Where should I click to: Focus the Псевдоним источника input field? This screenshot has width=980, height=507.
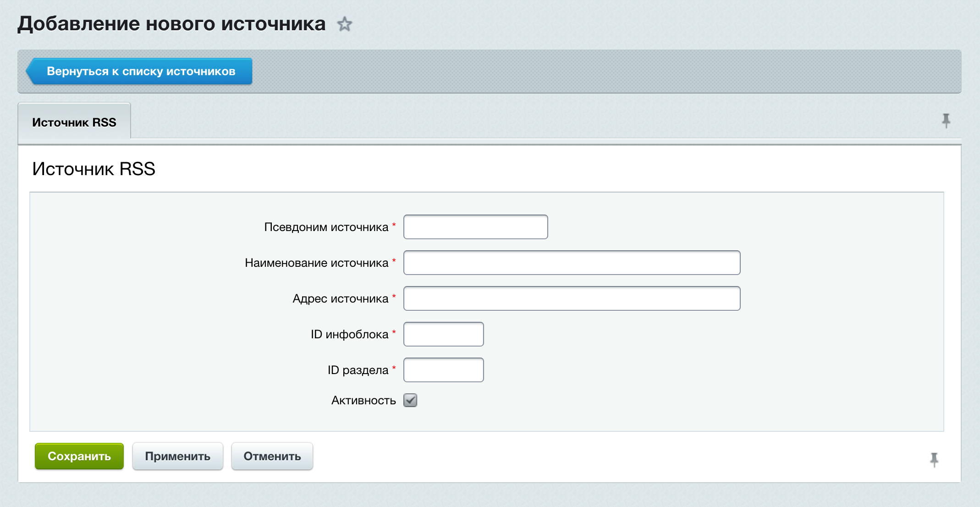point(475,227)
